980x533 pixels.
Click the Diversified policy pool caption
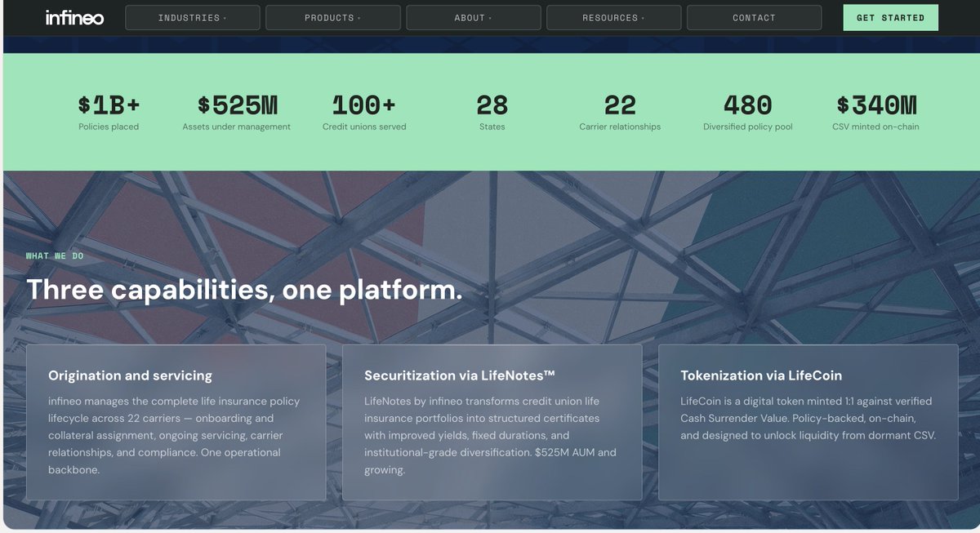tap(748, 127)
